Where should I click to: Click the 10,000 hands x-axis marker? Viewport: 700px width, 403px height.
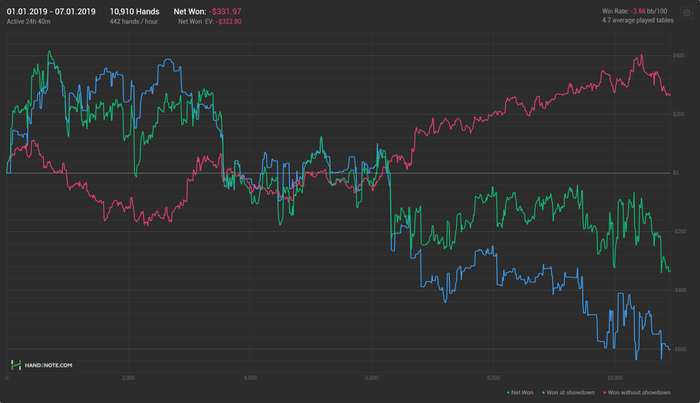point(615,378)
